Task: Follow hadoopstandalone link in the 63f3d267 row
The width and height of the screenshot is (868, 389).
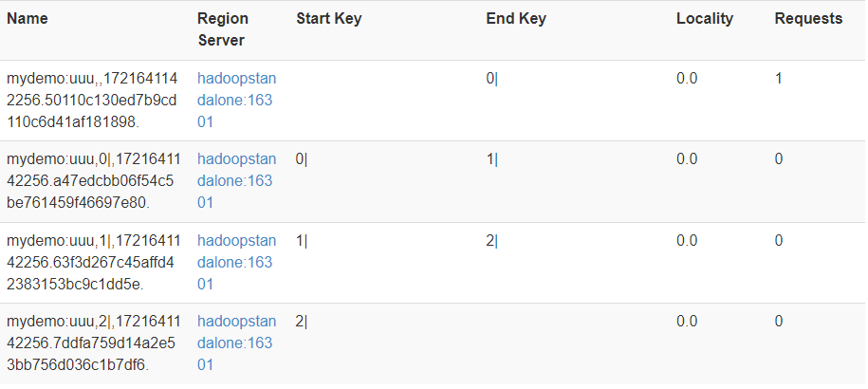Action: tap(236, 263)
